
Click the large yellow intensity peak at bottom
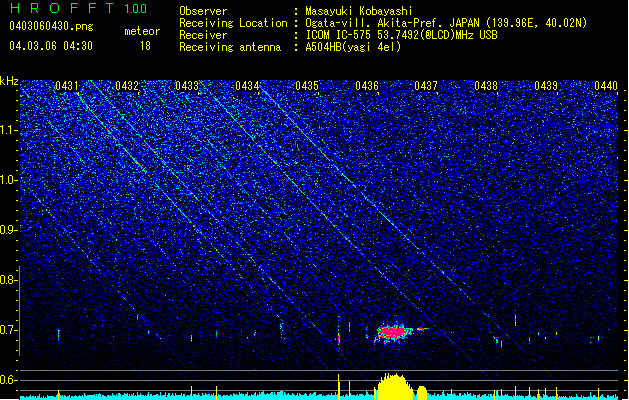pyautogui.click(x=395, y=387)
